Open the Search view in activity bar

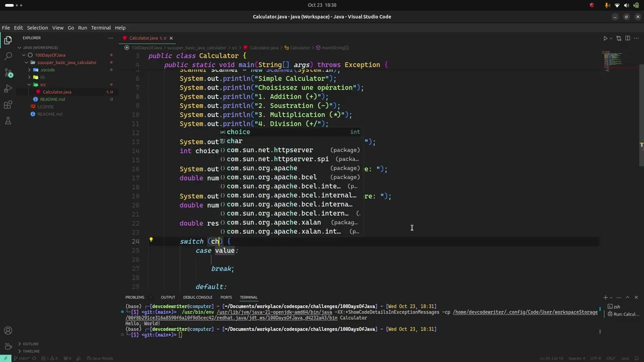click(x=8, y=56)
